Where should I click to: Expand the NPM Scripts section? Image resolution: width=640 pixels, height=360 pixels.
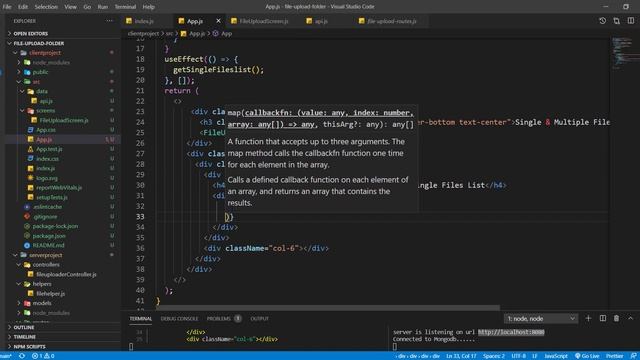click(29, 347)
